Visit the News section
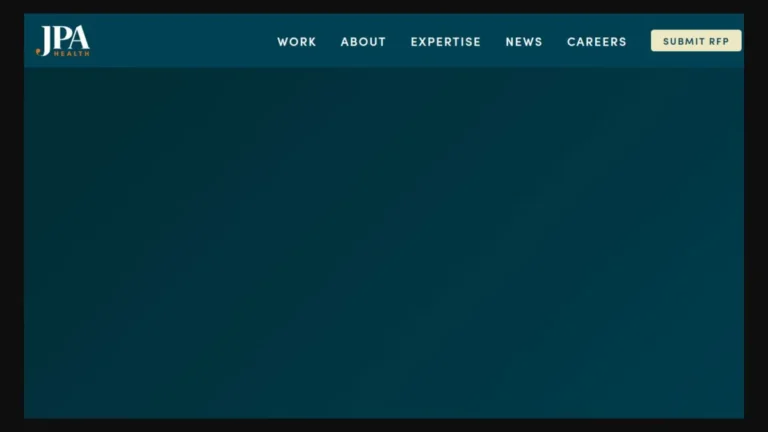Viewport: 768px width, 432px height. pos(524,42)
